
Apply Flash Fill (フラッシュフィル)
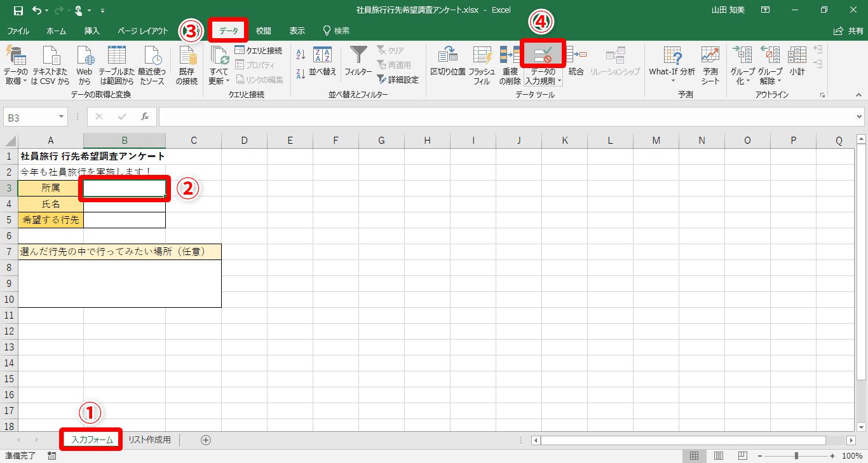click(x=482, y=66)
